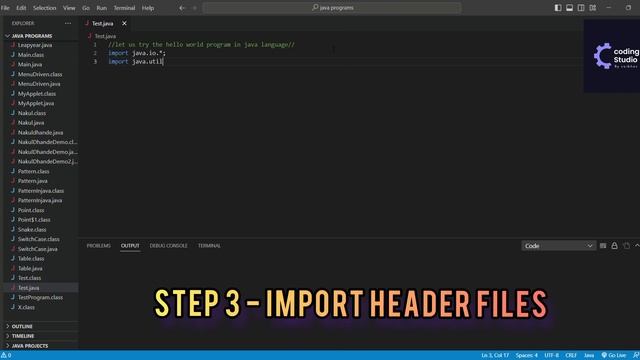
Task: Open Patterninjava.java in the explorer
Action: (x=40, y=200)
